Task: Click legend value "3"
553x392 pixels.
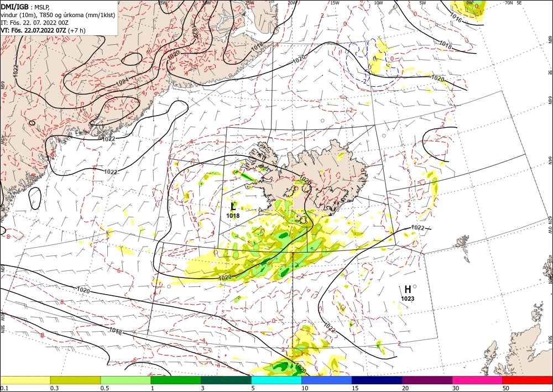Action: 203,388
